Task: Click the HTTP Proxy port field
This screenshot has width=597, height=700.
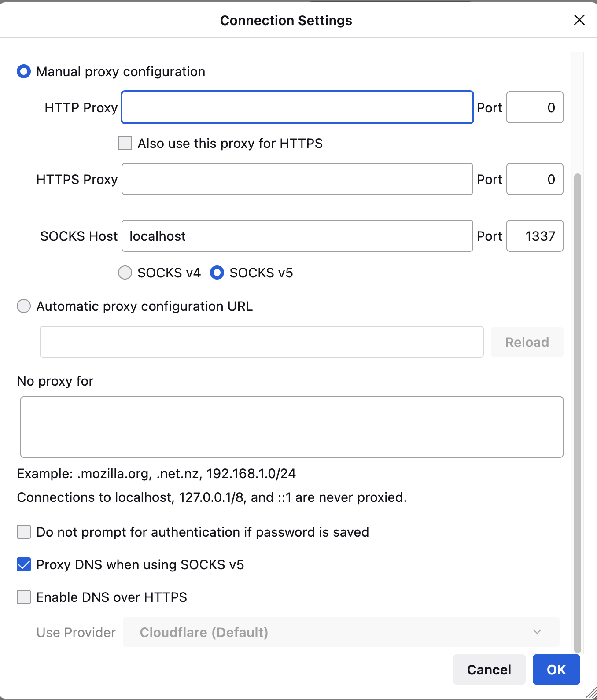Action: pos(534,107)
